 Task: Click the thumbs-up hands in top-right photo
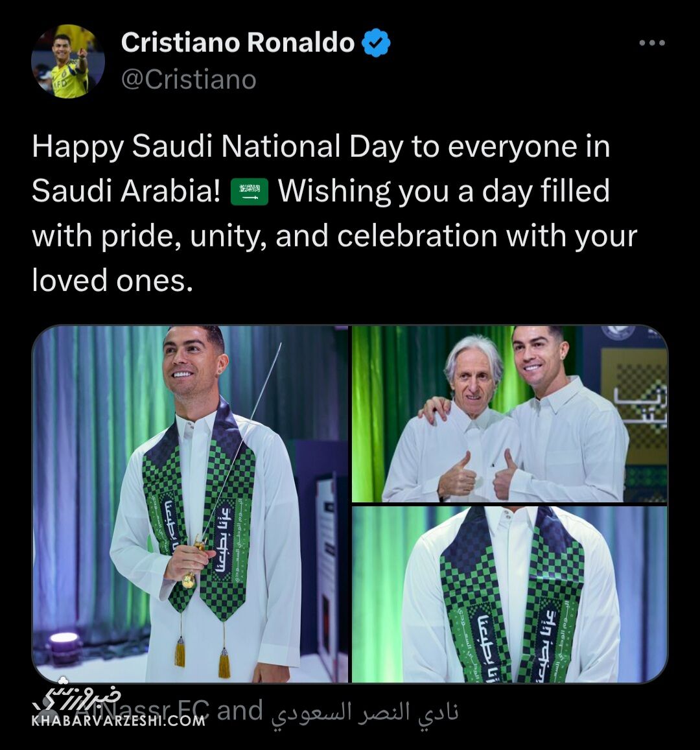coord(480,476)
